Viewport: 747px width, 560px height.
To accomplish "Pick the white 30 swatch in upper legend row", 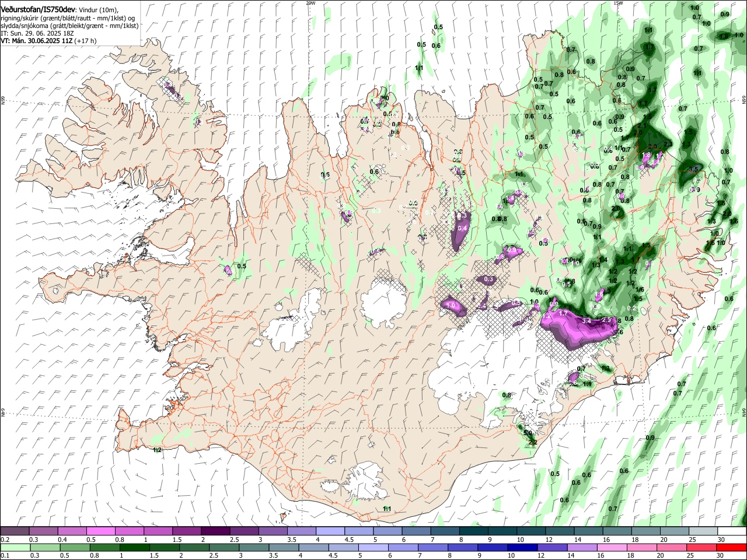I will [x=731, y=531].
